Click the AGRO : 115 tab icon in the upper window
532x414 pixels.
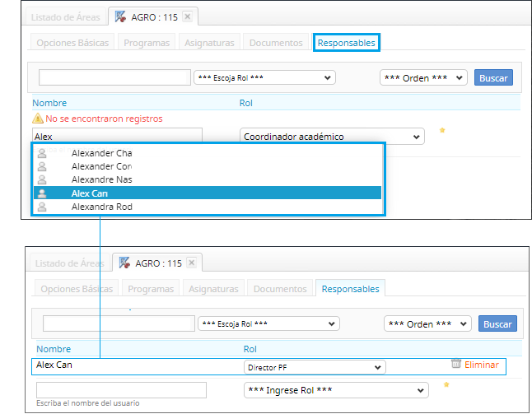pyautogui.click(x=120, y=16)
